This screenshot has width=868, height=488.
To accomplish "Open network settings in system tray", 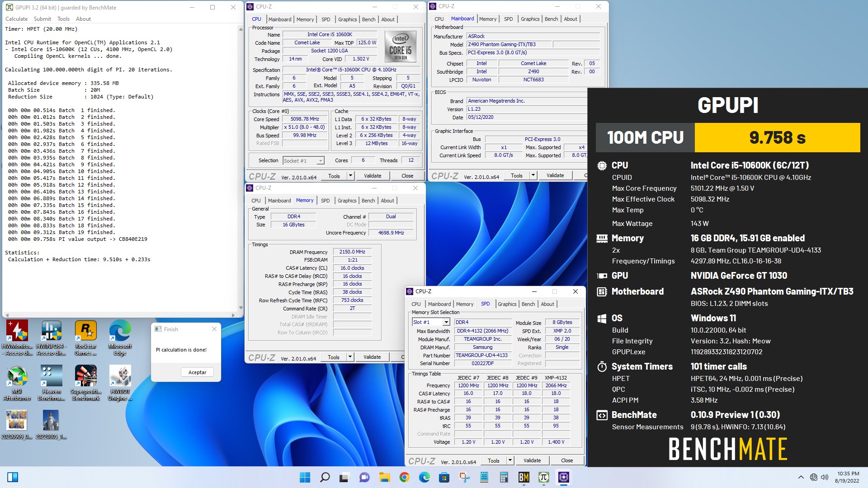I will 813,477.
